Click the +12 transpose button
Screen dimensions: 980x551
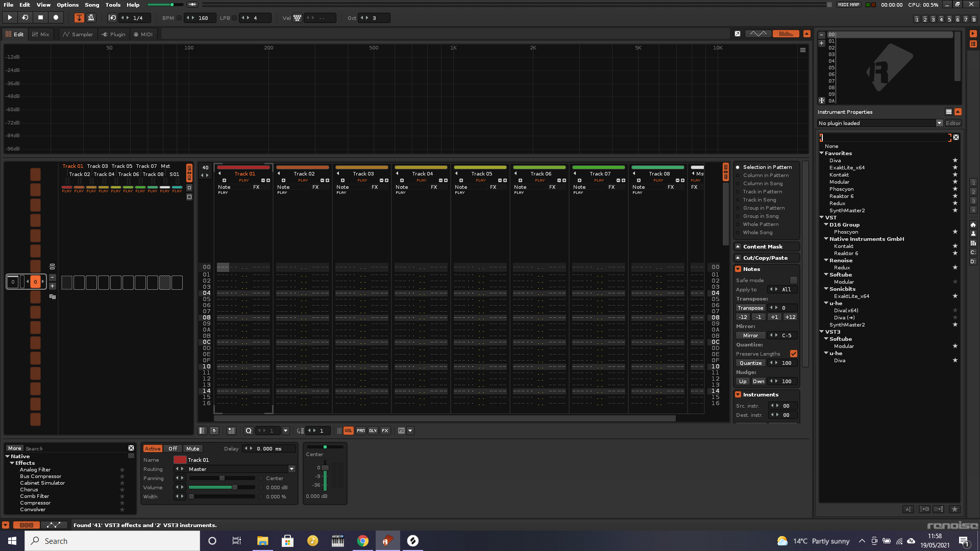[790, 317]
